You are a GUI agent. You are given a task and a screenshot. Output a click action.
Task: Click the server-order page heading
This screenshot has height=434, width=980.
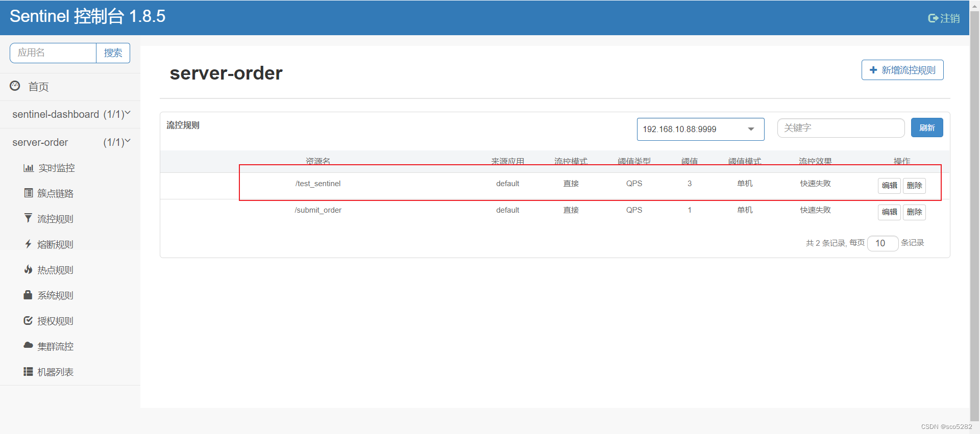(x=226, y=73)
